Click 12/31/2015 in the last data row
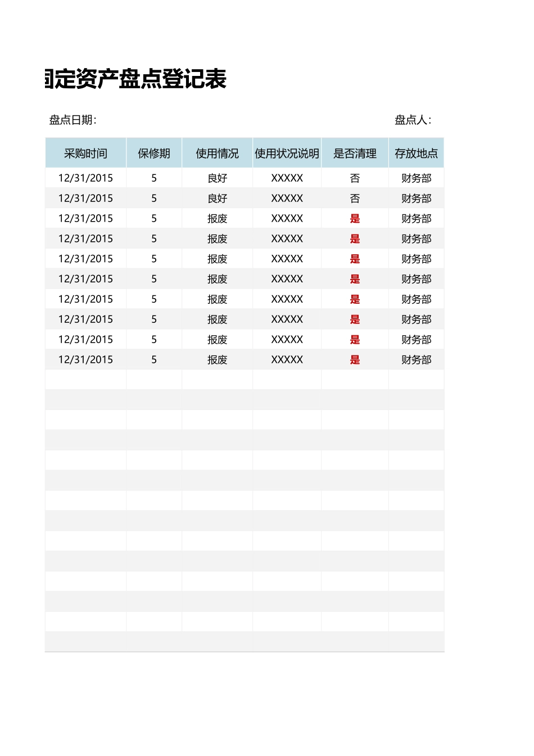 coord(85,360)
